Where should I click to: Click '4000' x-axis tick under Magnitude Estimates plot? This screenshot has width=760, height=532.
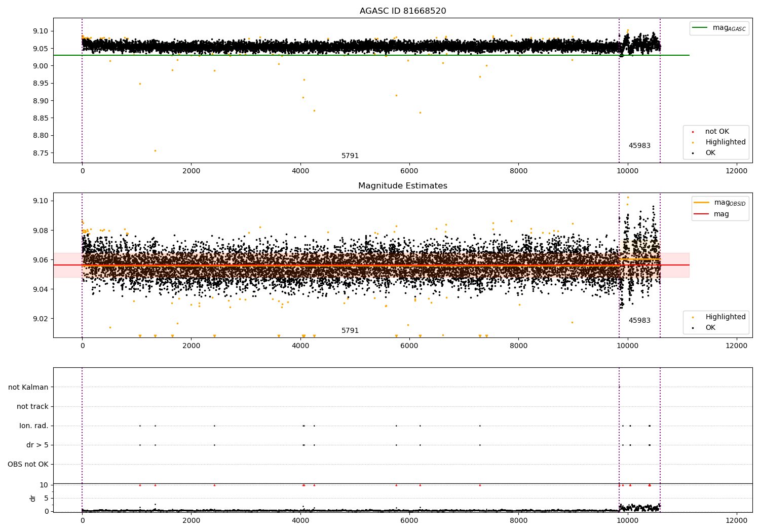(300, 346)
